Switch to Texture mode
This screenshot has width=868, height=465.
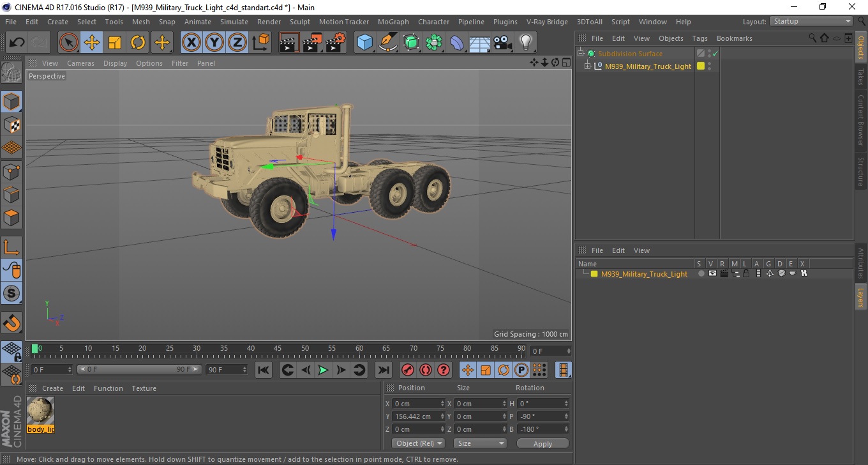coord(11,125)
